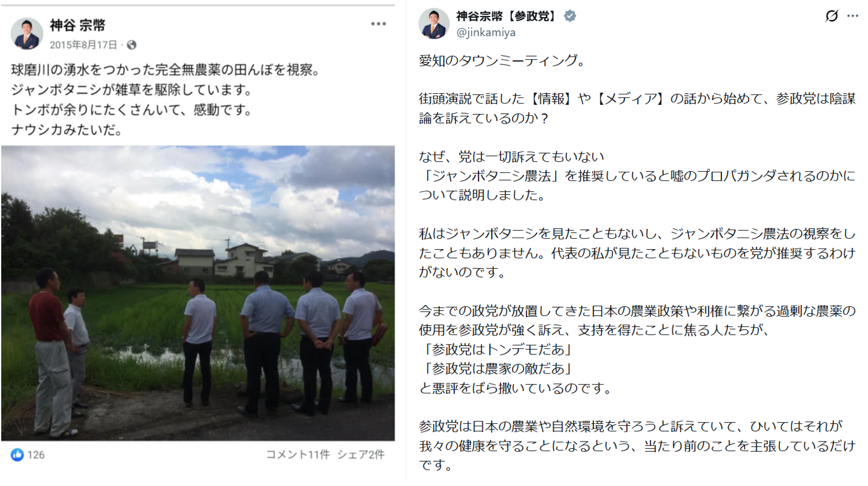The image size is (868, 486).
Task: View the コメント11件 comments
Action: coord(298,454)
